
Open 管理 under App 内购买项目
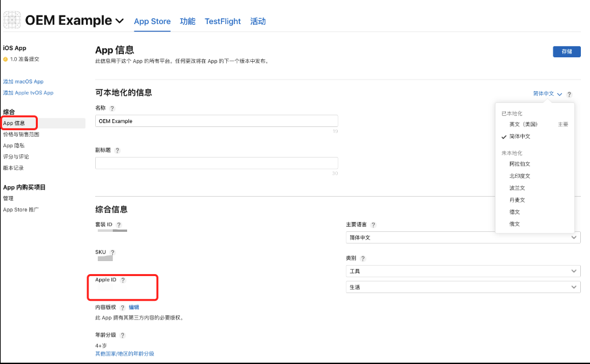click(8, 199)
